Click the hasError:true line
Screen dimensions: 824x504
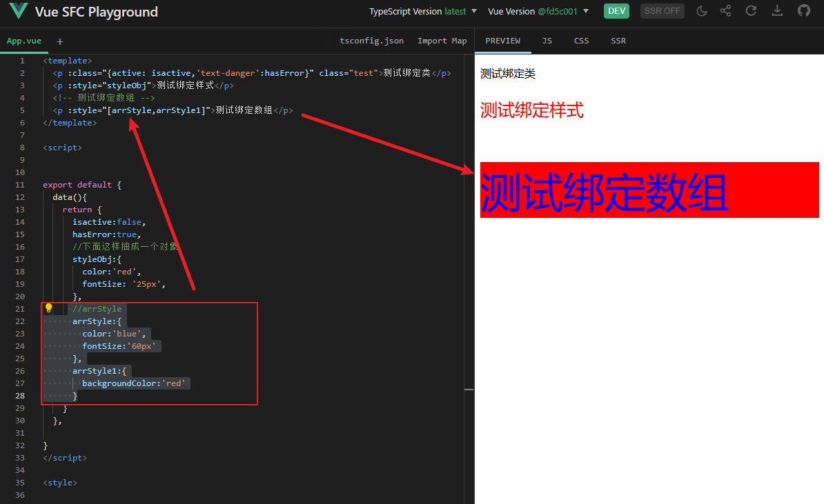point(106,234)
